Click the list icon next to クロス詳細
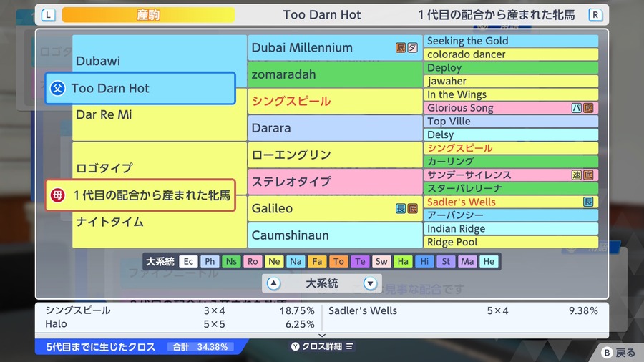This screenshot has height=362, width=644. [349, 346]
